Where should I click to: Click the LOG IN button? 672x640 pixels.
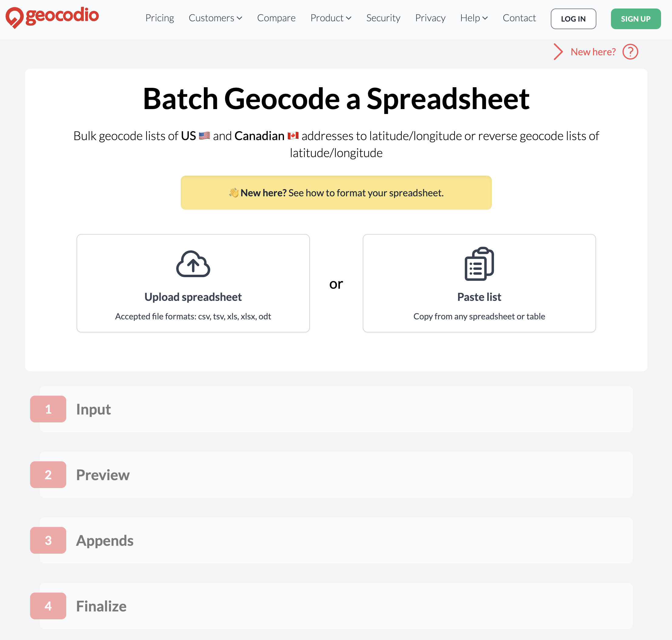[x=573, y=19]
